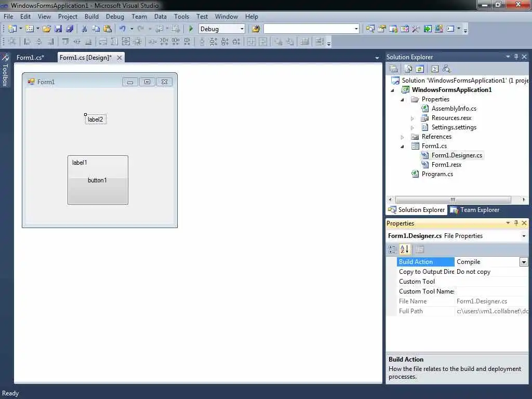Click View Code icon in Solution Explorer
Image resolution: width=532 pixels, height=399 pixels.
point(435,69)
